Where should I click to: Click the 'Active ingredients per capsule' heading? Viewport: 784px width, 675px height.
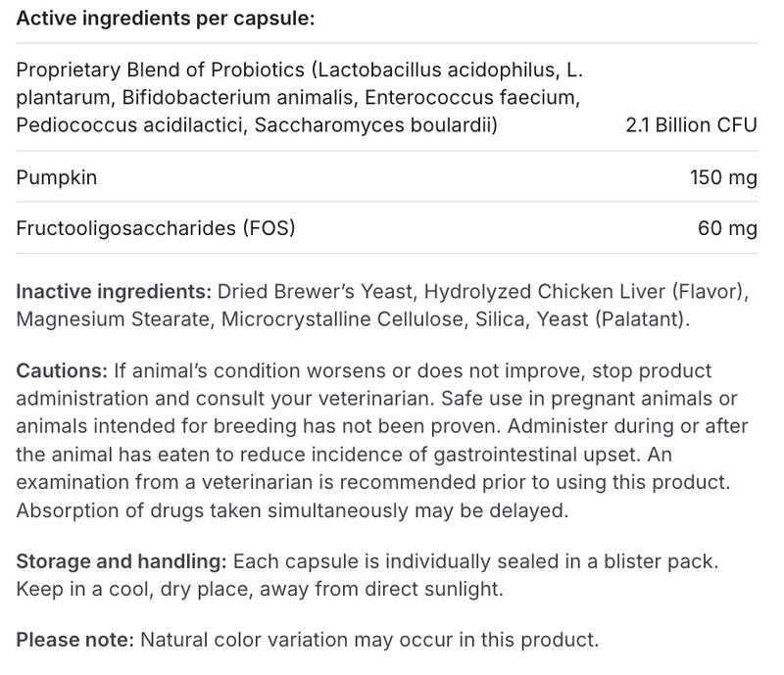coord(165,19)
